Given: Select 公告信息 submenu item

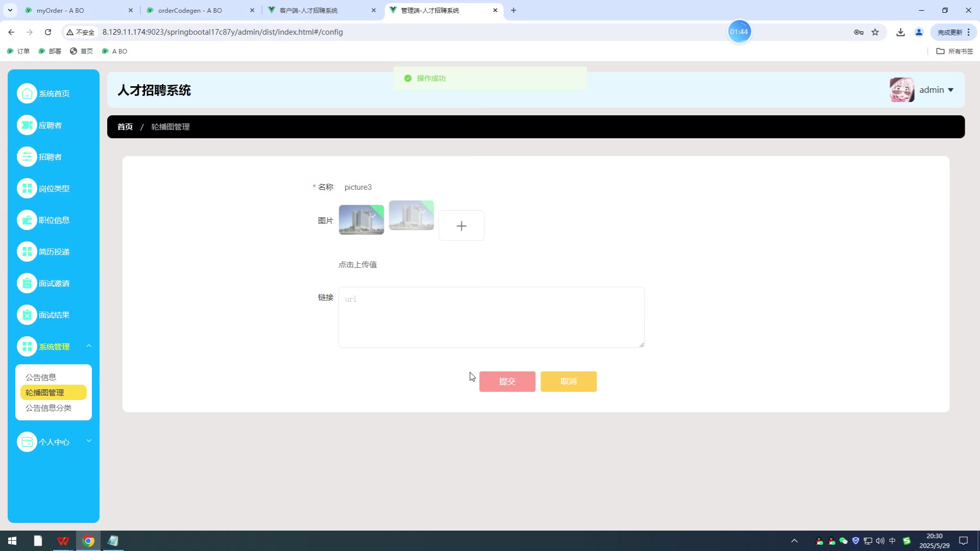Looking at the screenshot, I should coord(41,377).
